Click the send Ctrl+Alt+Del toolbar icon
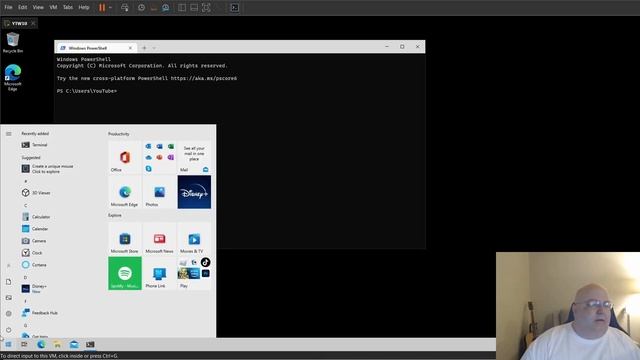Image resolution: width=640 pixels, height=360 pixels. [125, 7]
